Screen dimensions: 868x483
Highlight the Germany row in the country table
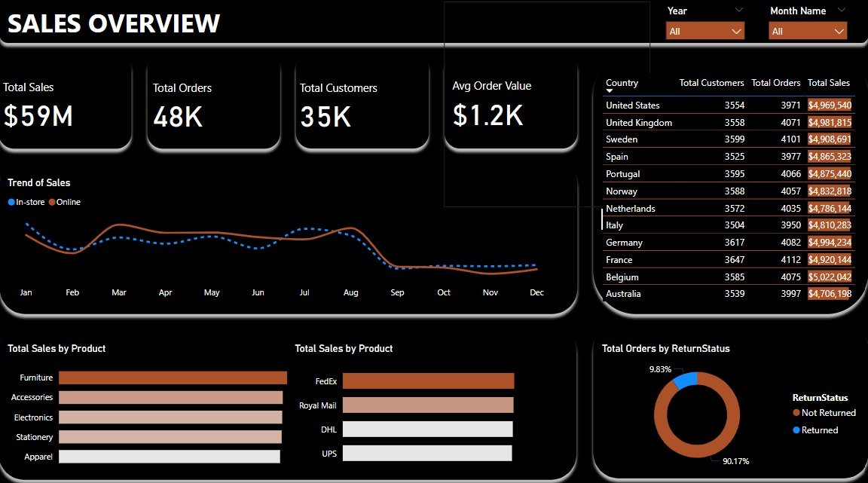pyautogui.click(x=678, y=242)
